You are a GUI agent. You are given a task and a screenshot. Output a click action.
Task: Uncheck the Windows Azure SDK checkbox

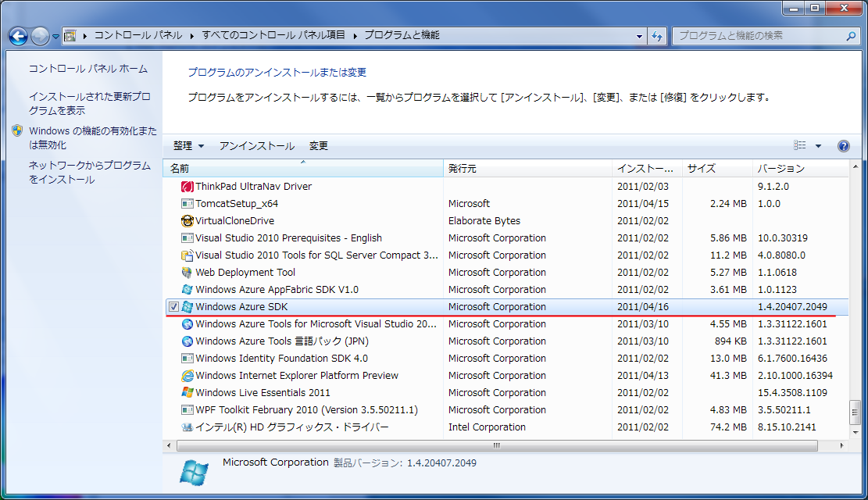point(173,307)
